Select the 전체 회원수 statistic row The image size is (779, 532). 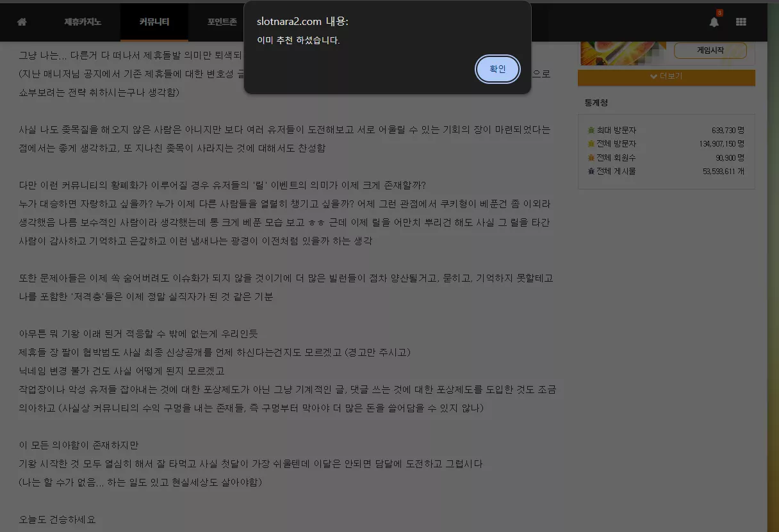coord(666,157)
